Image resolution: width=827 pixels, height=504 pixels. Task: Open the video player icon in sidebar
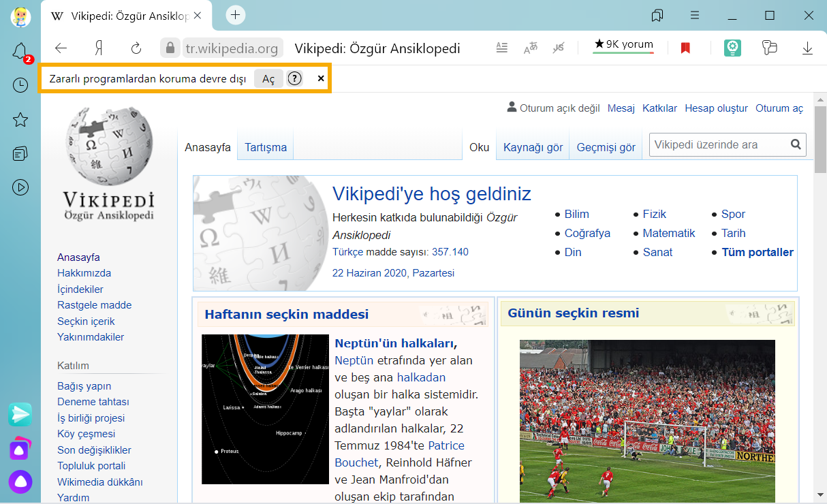pos(20,187)
